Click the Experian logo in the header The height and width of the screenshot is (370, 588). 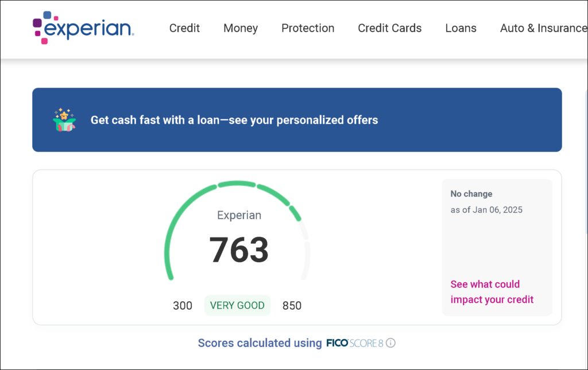83,28
